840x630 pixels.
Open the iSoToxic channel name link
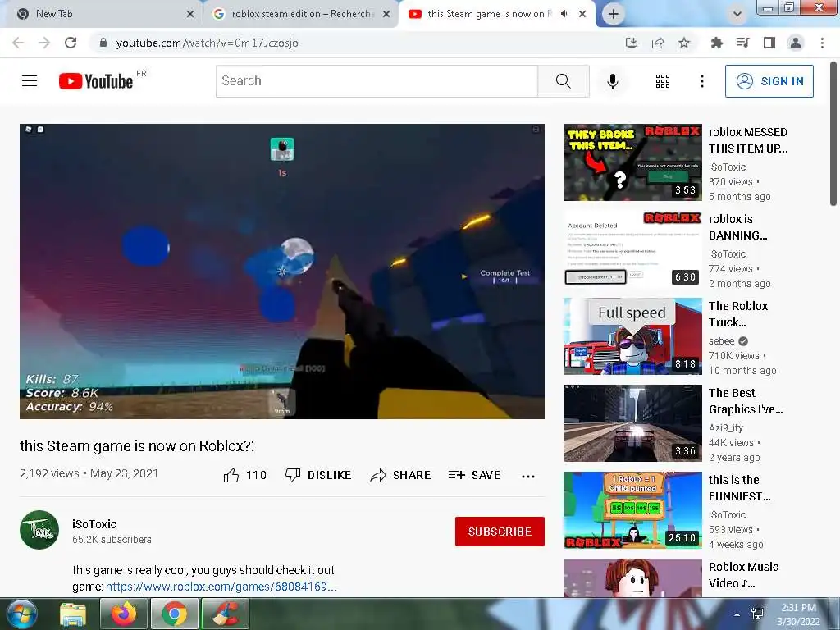point(94,524)
